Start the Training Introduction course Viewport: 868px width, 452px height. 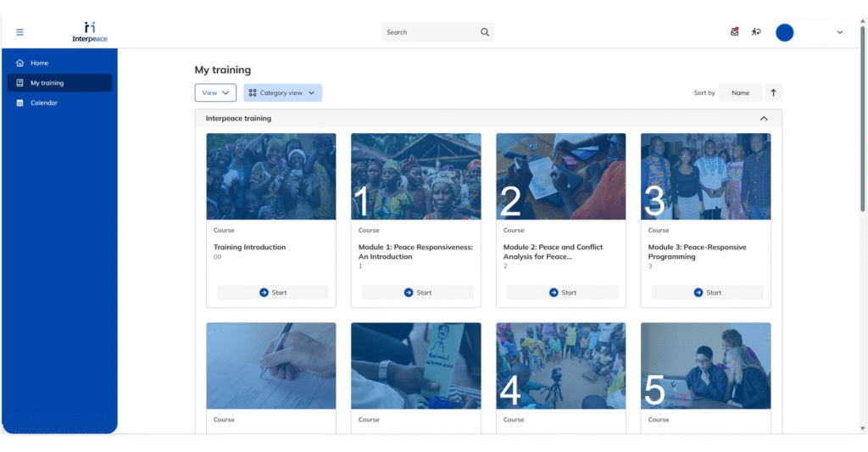[272, 293]
